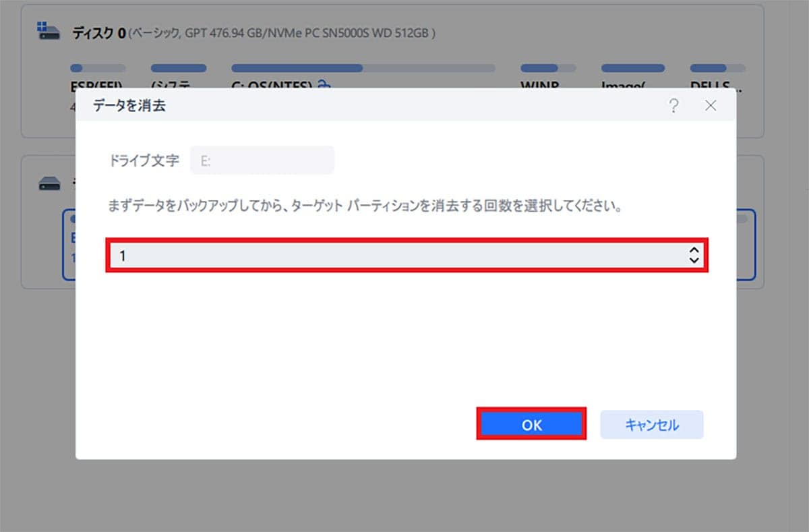The width and height of the screenshot is (809, 532).
Task: Select the DELLS partition block
Action: coord(717,68)
